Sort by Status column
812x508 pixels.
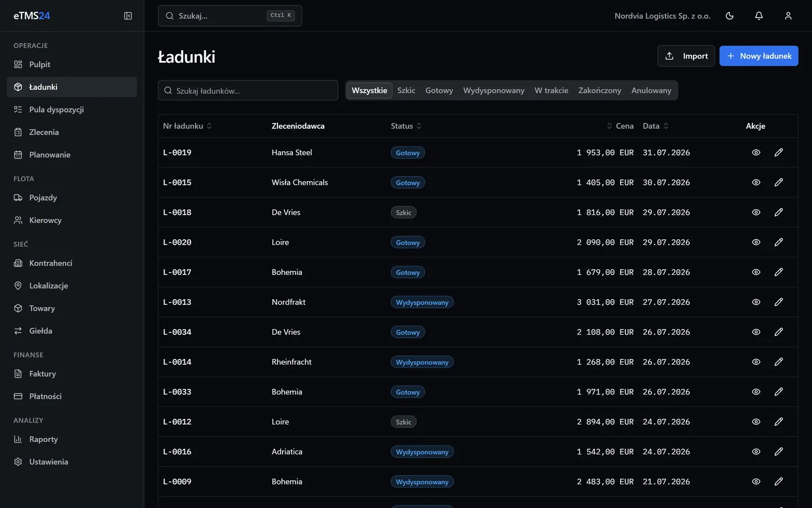click(x=406, y=126)
